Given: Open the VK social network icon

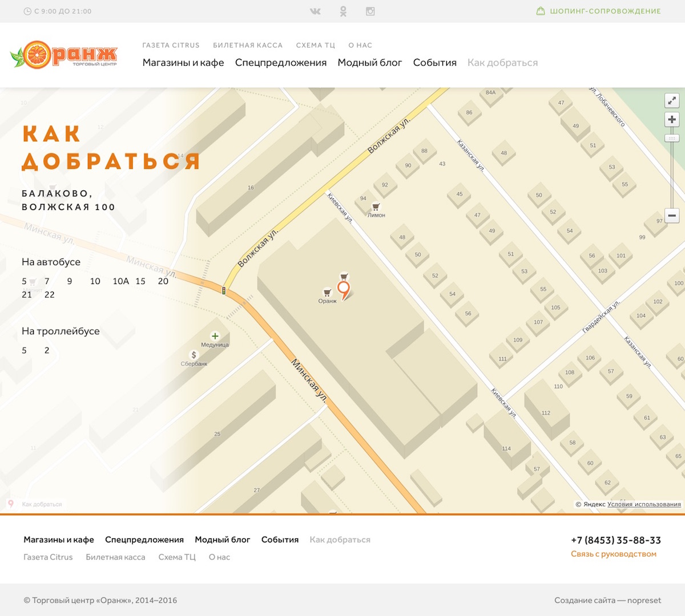Looking at the screenshot, I should click(315, 11).
